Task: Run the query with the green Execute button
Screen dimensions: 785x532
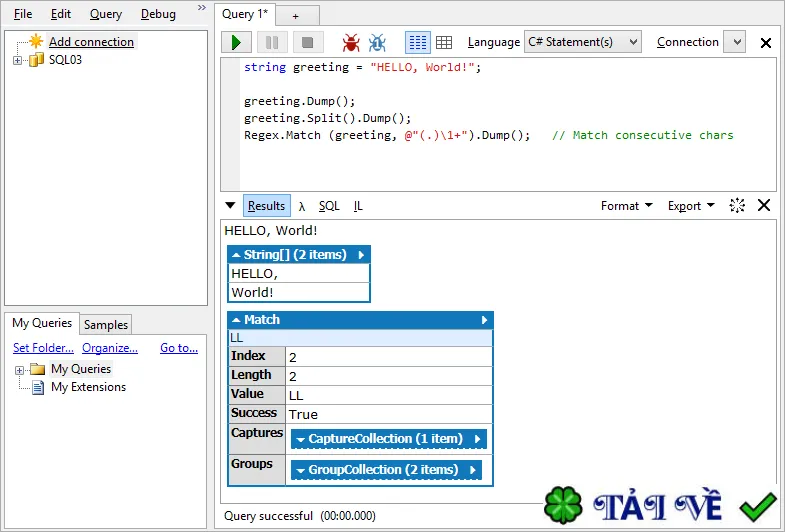Action: coord(236,43)
